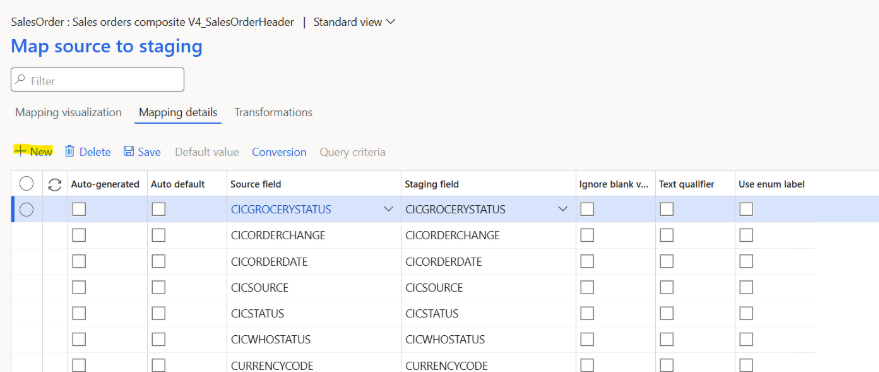This screenshot has height=372, width=879.
Task: Toggle Auto default for CICORDERCHANGE row
Action: point(159,235)
